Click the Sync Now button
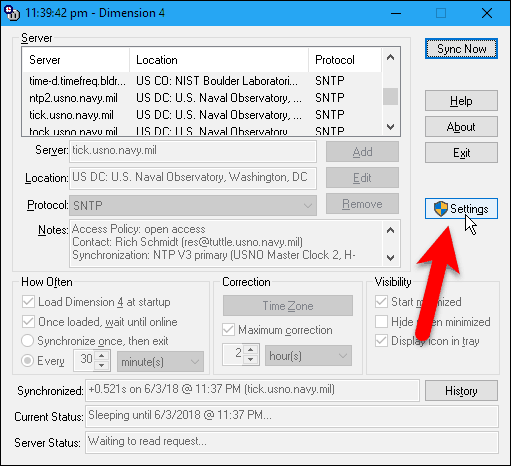The width and height of the screenshot is (511, 466). (x=461, y=49)
